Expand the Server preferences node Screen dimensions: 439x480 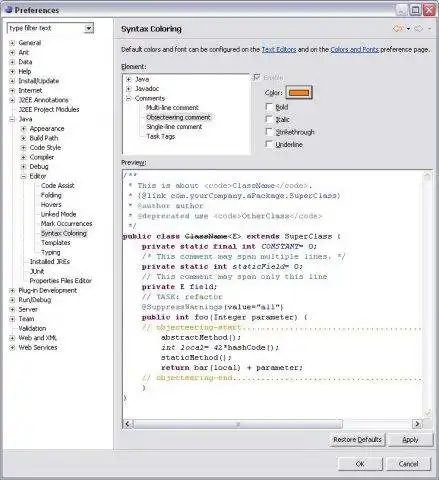tap(12, 310)
